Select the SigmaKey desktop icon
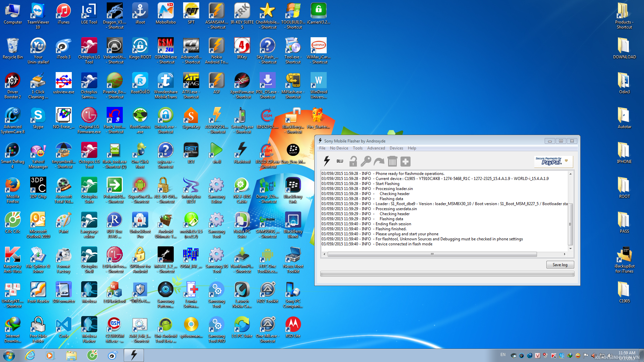This screenshot has width=644, height=362. pos(191,118)
